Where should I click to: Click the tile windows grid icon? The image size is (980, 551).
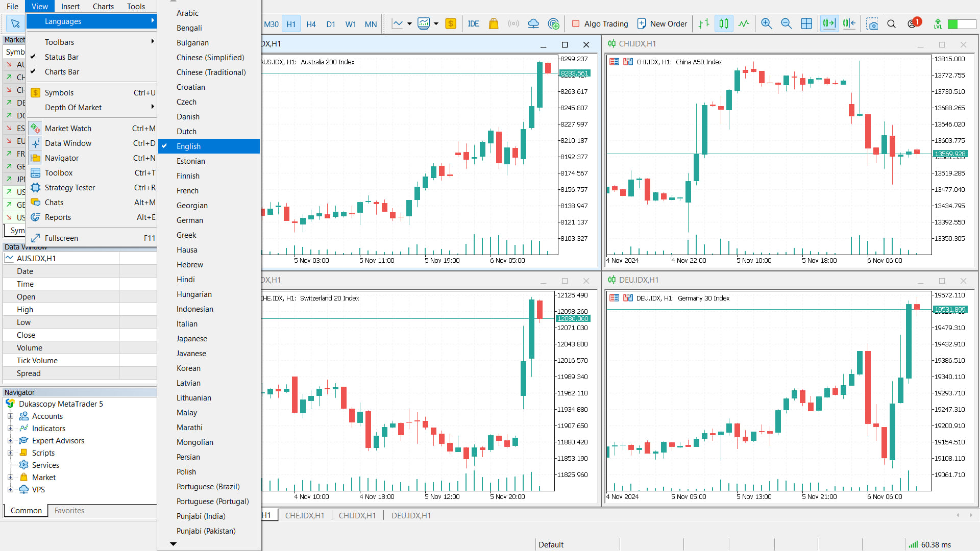point(806,23)
